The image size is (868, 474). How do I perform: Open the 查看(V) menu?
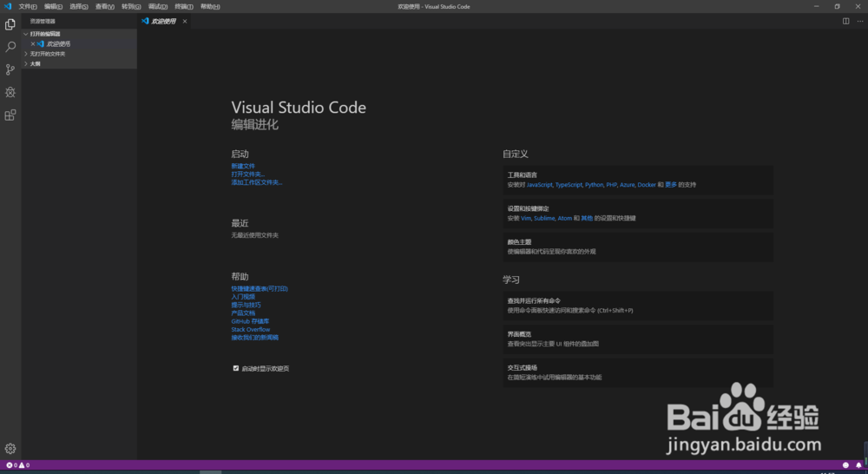click(x=105, y=7)
